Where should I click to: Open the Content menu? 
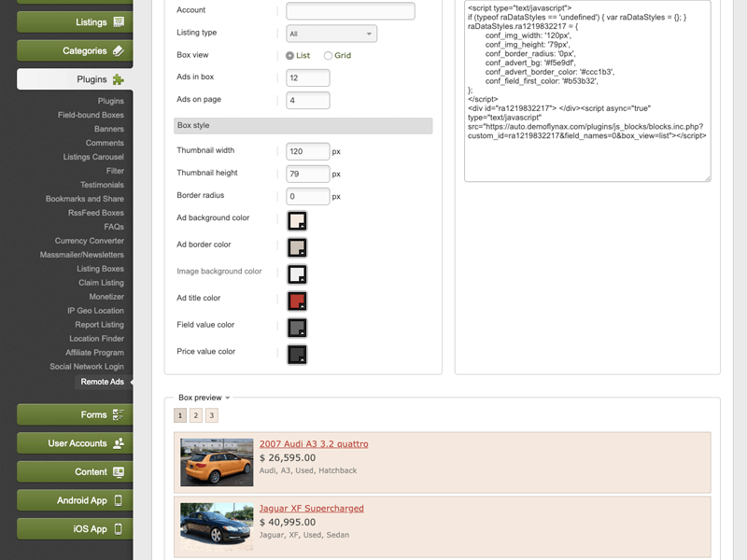tap(75, 472)
